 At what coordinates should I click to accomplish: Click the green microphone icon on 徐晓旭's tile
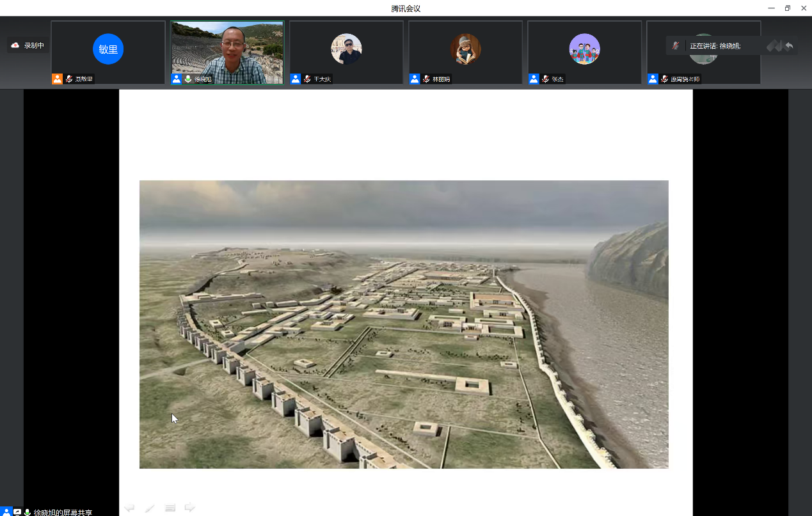188,79
